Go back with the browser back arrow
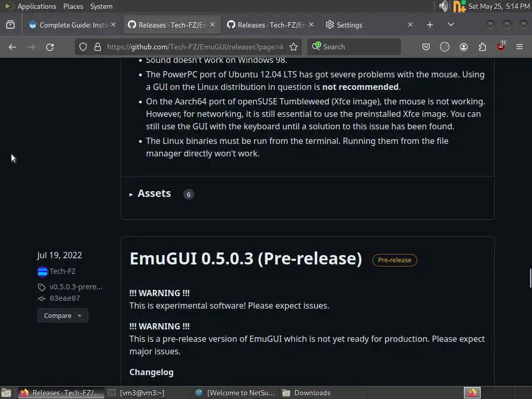Viewport: 532px width, 399px height. (x=12, y=47)
